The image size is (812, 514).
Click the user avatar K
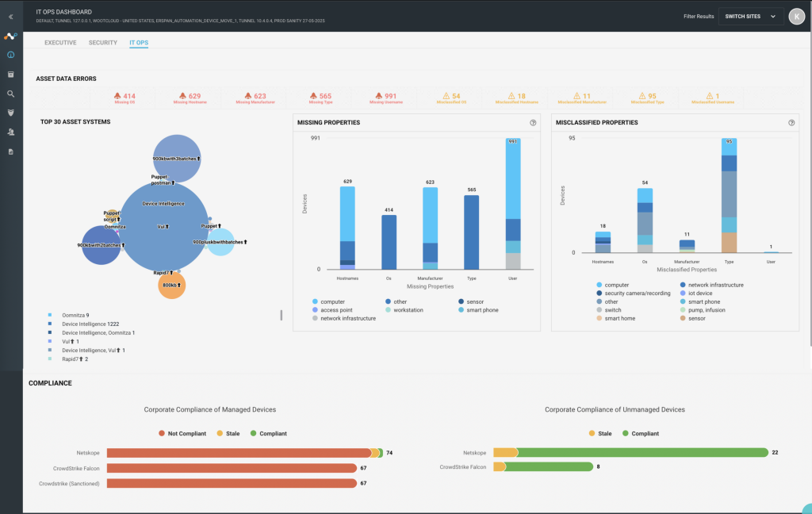(x=796, y=17)
